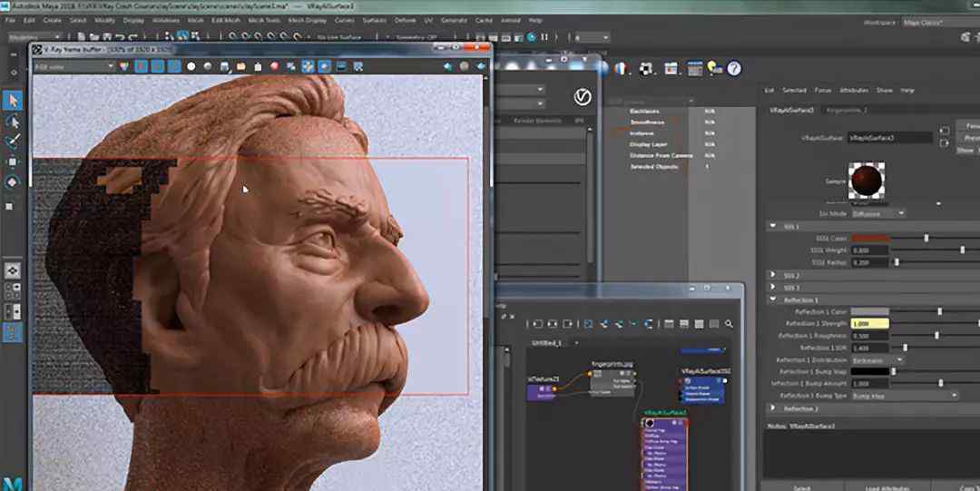Click the SSS1 Radius value field

(870, 262)
